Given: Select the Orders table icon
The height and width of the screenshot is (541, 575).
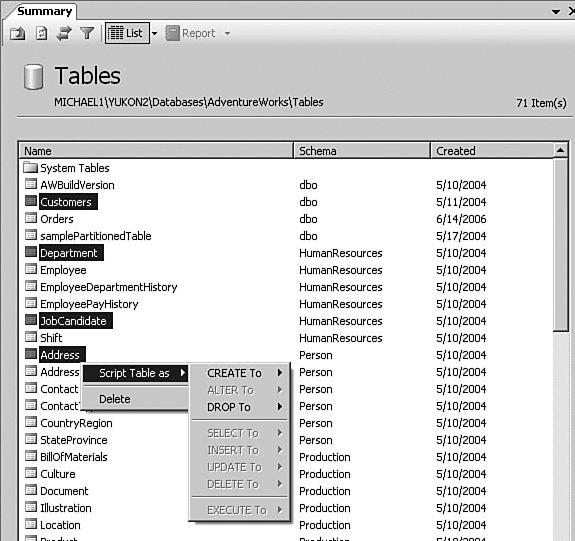Looking at the screenshot, I should tap(31, 219).
